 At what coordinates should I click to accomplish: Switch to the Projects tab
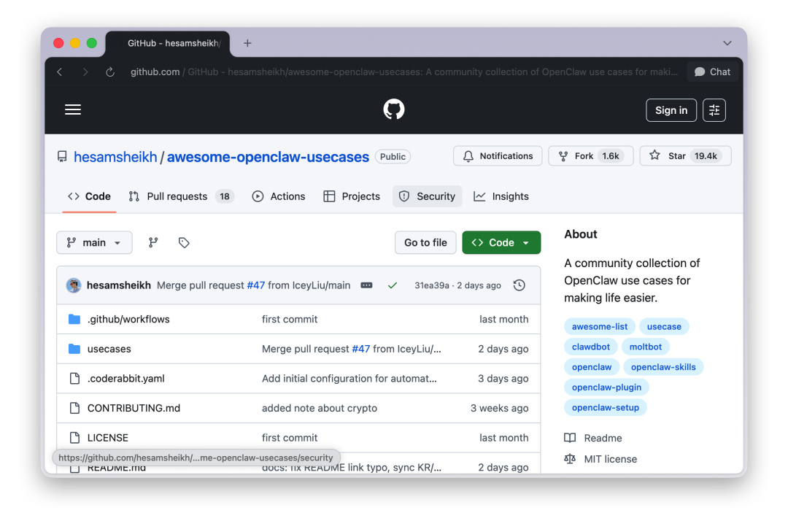[x=351, y=196]
